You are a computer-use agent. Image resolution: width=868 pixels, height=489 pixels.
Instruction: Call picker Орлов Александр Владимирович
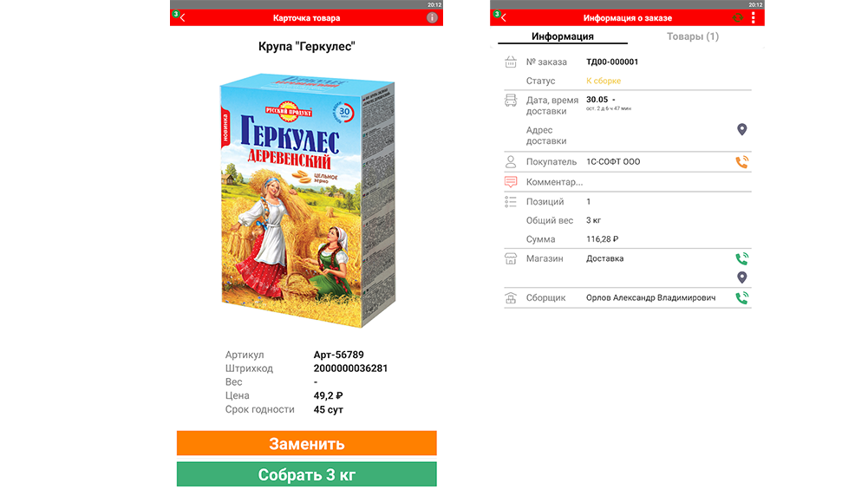741,298
